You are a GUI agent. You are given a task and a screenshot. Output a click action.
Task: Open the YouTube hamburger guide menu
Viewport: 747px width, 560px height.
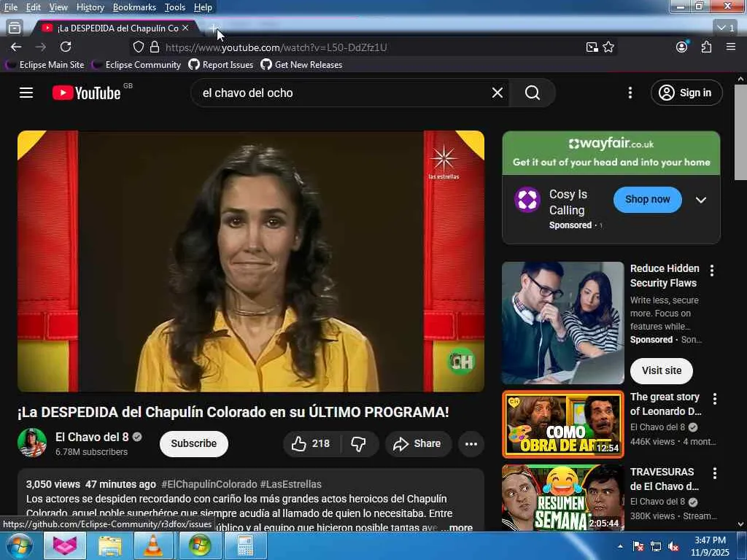click(26, 93)
